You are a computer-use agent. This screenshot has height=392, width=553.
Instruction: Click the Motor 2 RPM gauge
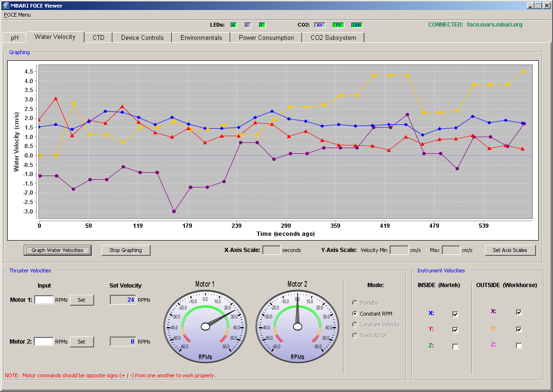point(297,326)
